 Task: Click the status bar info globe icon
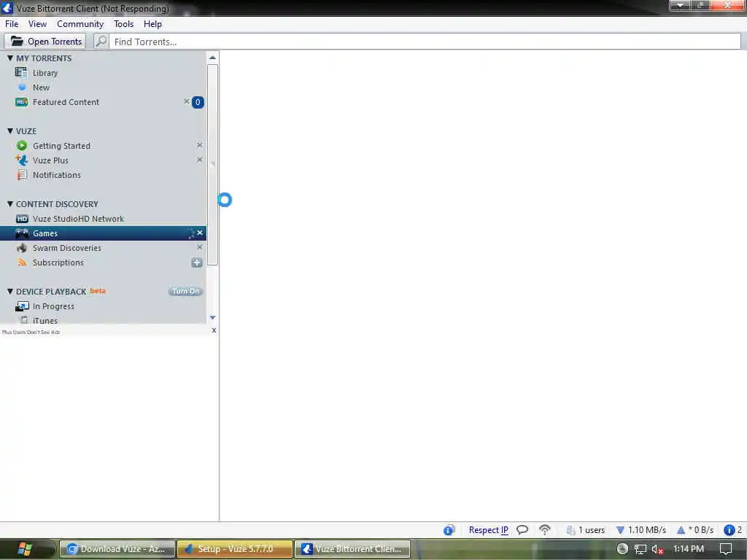[x=449, y=530]
